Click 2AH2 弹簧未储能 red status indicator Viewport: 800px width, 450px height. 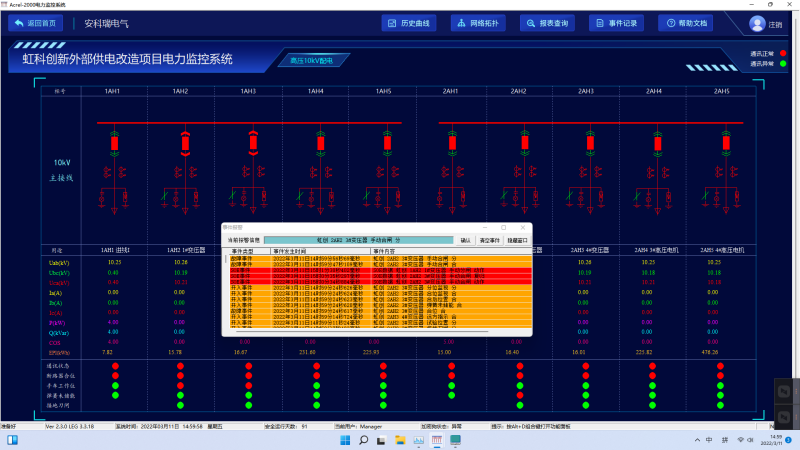(x=520, y=395)
